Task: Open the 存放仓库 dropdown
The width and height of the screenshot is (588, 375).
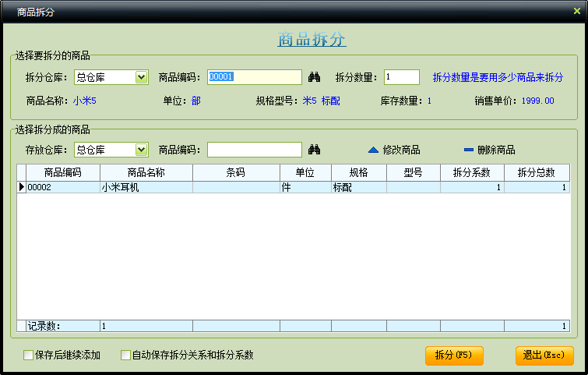Action: click(x=142, y=150)
